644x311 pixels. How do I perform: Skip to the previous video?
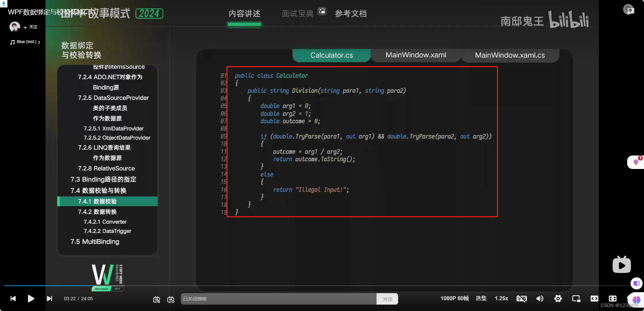(13, 299)
